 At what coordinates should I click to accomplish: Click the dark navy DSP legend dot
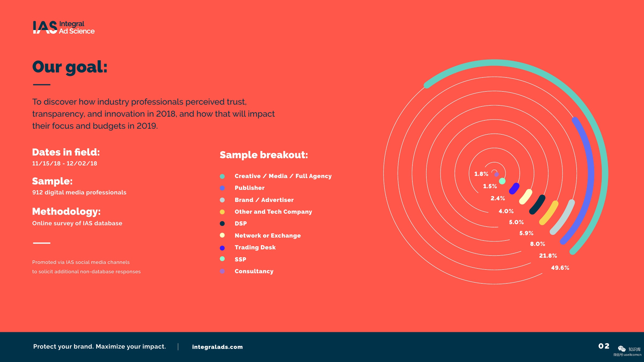pos(222,224)
